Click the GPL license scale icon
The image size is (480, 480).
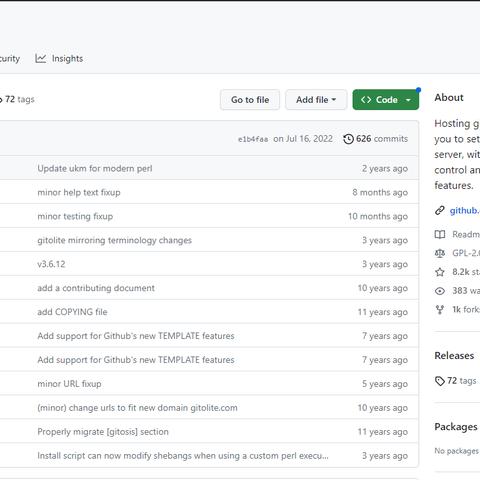(440, 253)
